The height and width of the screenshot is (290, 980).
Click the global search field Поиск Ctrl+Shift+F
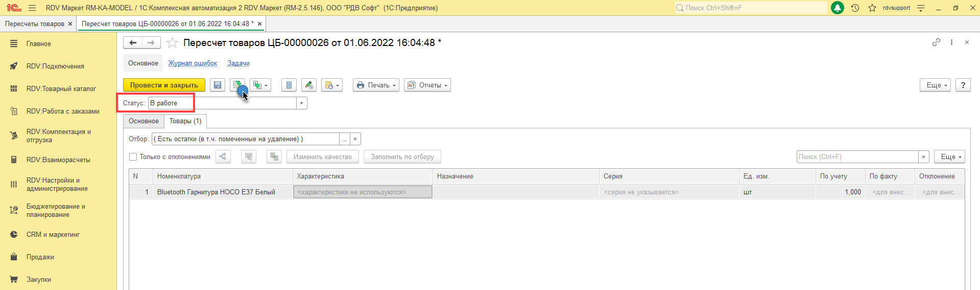click(751, 8)
